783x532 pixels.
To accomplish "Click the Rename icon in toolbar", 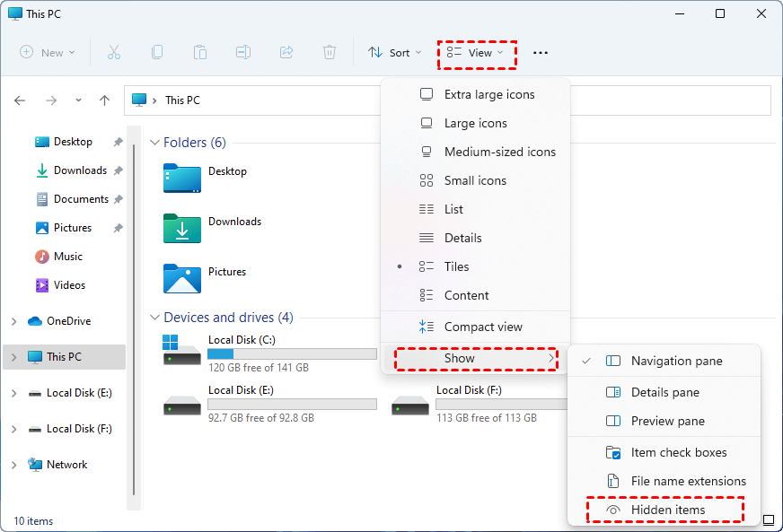I will pyautogui.click(x=243, y=52).
